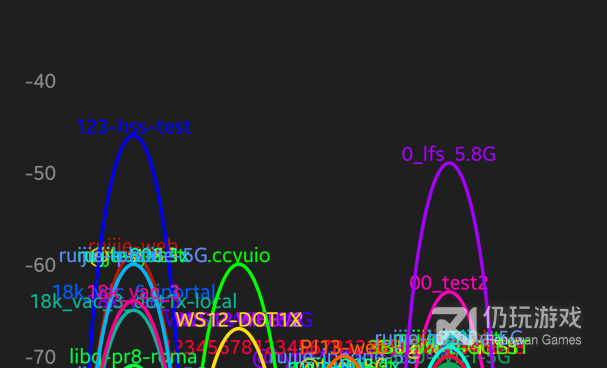Select the 0_lfs_5.8G network label

[449, 154]
